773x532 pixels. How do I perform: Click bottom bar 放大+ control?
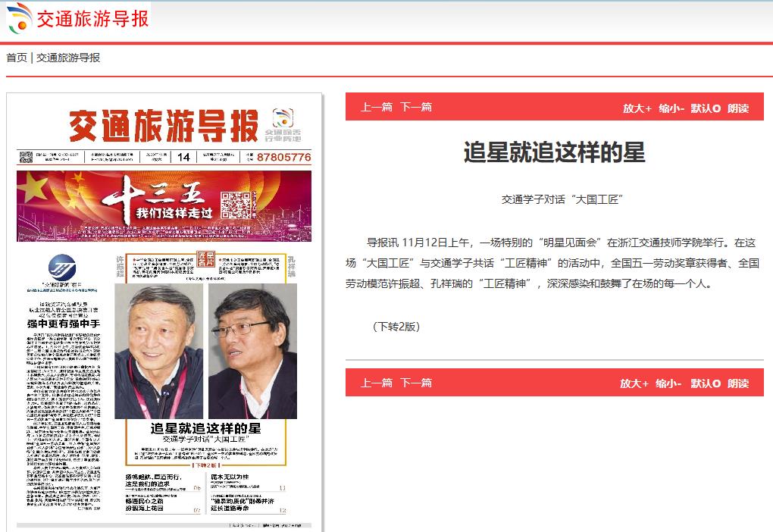pos(634,383)
